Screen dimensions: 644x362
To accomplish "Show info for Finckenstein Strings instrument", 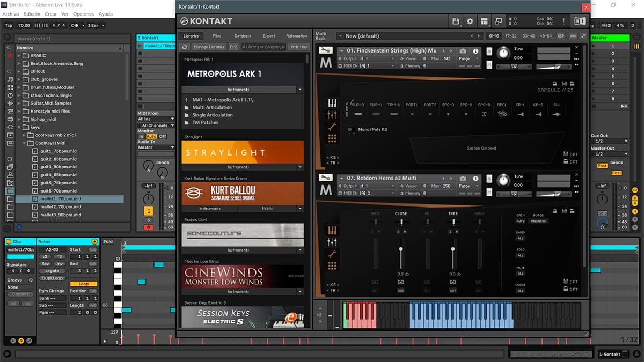I will click(x=475, y=51).
